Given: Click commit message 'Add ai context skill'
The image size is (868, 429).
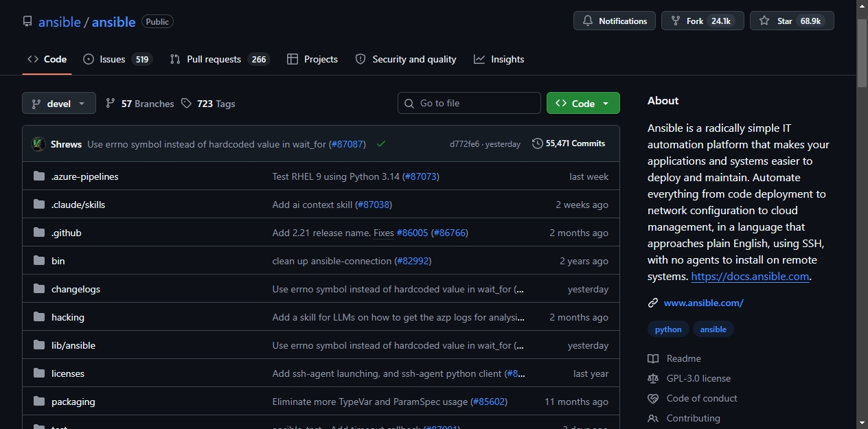Looking at the screenshot, I should click(312, 205).
